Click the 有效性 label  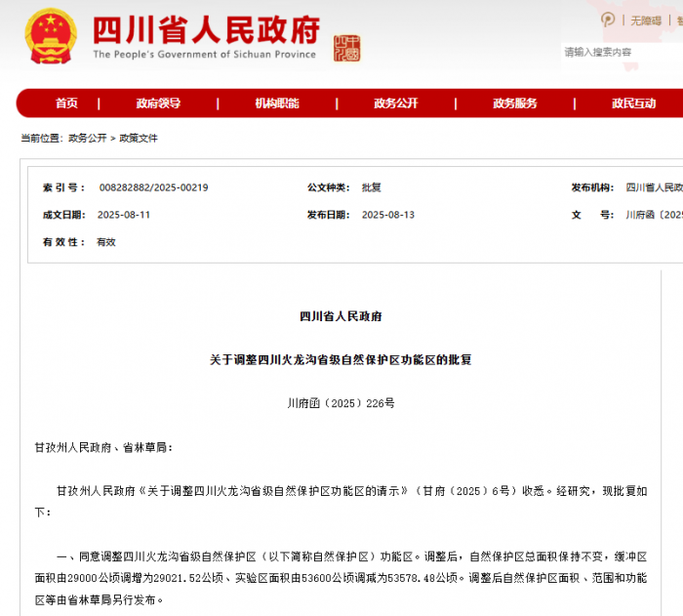[63, 242]
